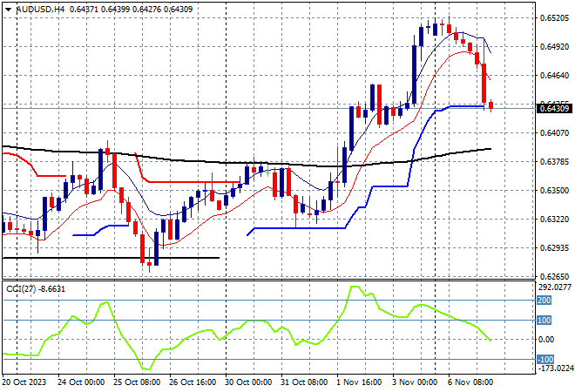
Task: Click the 0.64640 price scale label
Action: click(x=554, y=76)
